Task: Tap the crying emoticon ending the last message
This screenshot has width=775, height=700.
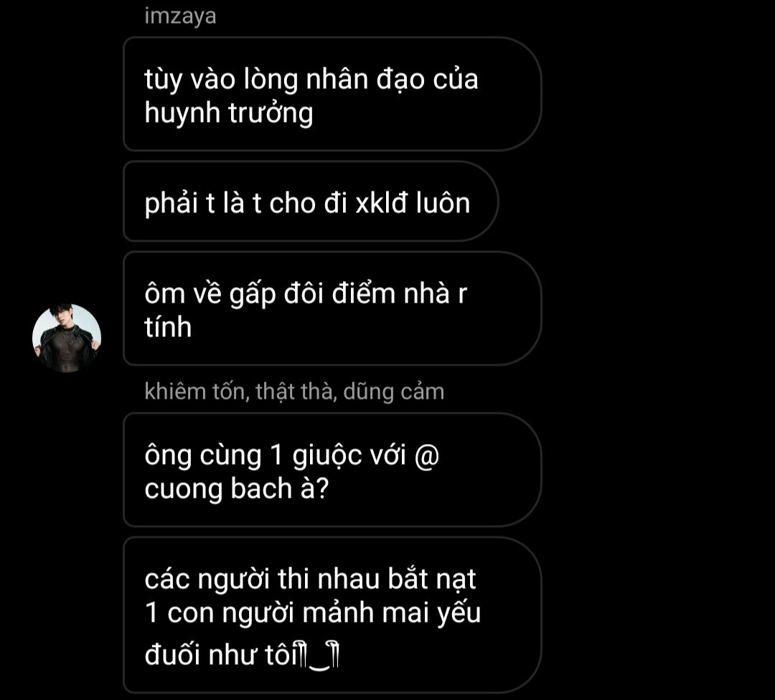Action: click(320, 656)
